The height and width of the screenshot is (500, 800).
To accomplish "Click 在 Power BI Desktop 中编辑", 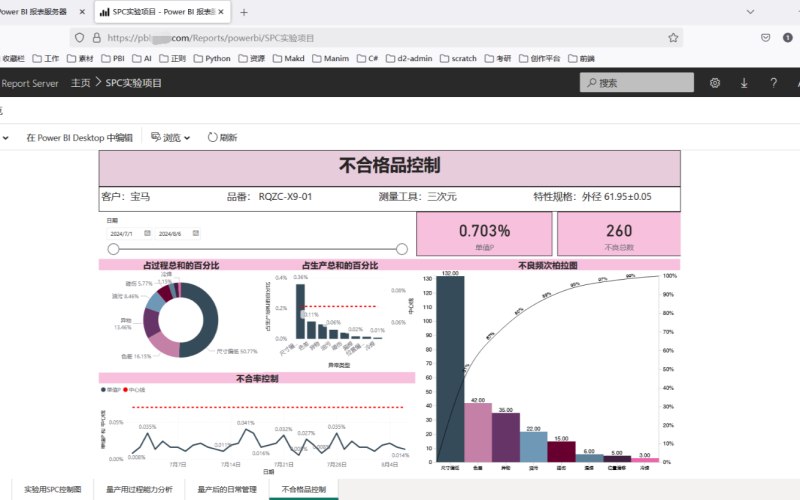I will pos(79,138).
